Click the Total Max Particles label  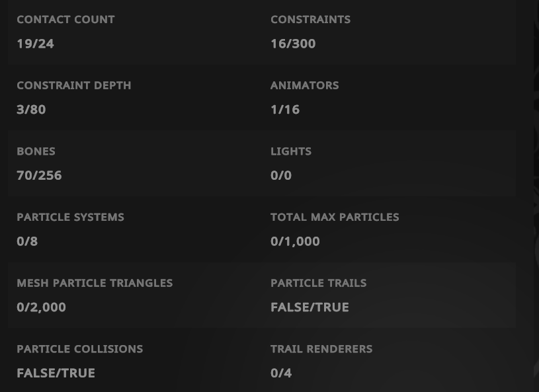(335, 217)
